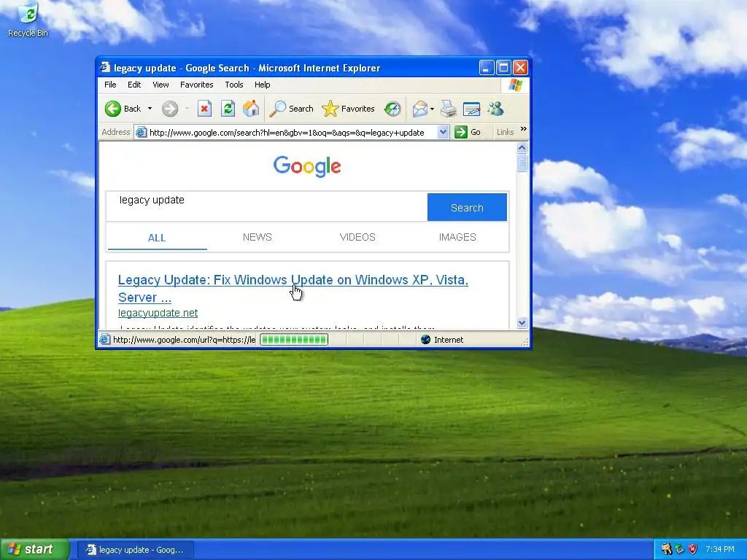This screenshot has height=560, width=747.
Task: Open the 'Legacy Update: Fix Windows Update' result
Action: pyautogui.click(x=293, y=289)
